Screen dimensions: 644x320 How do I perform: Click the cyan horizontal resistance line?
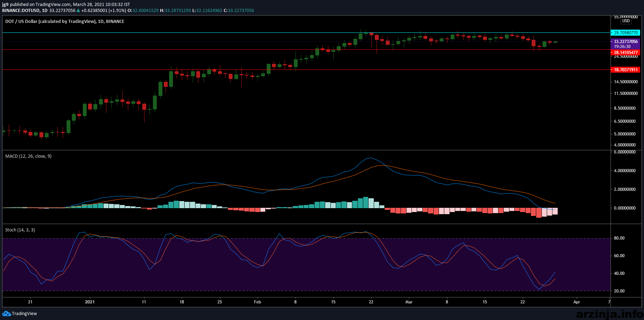click(x=306, y=32)
